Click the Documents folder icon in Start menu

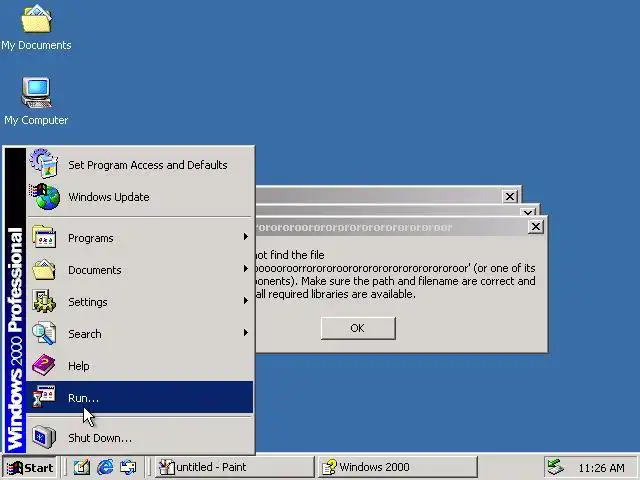tap(44, 269)
